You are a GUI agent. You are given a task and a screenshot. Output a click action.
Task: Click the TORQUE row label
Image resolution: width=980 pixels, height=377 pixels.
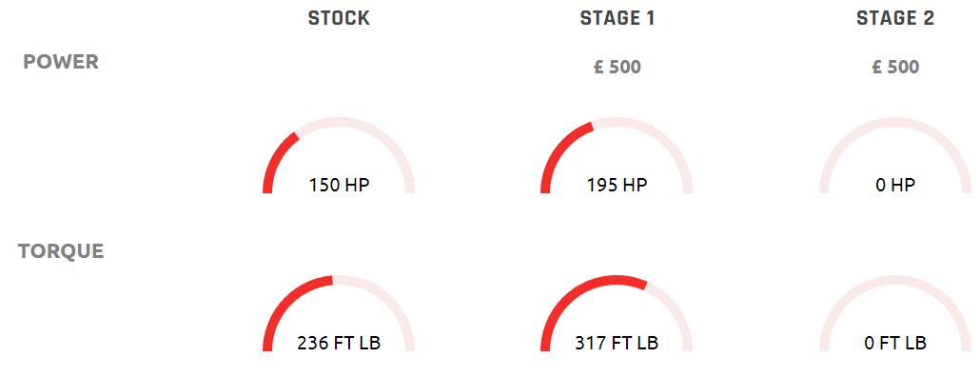point(61,251)
